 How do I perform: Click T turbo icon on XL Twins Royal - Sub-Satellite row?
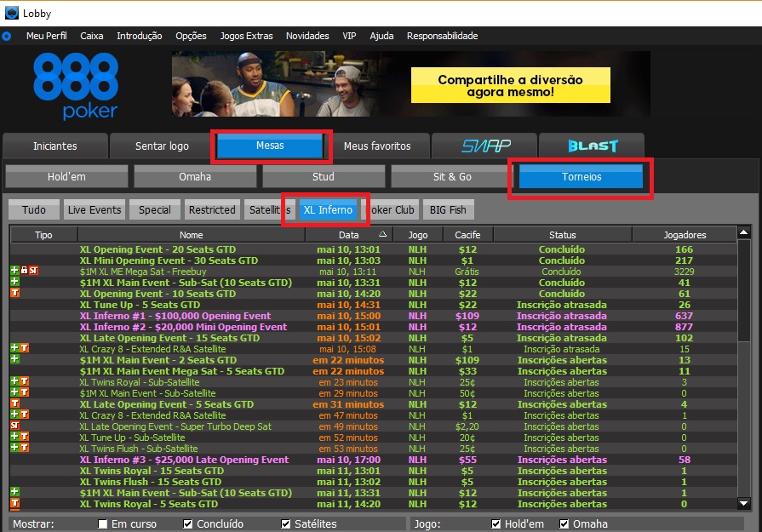point(25,381)
